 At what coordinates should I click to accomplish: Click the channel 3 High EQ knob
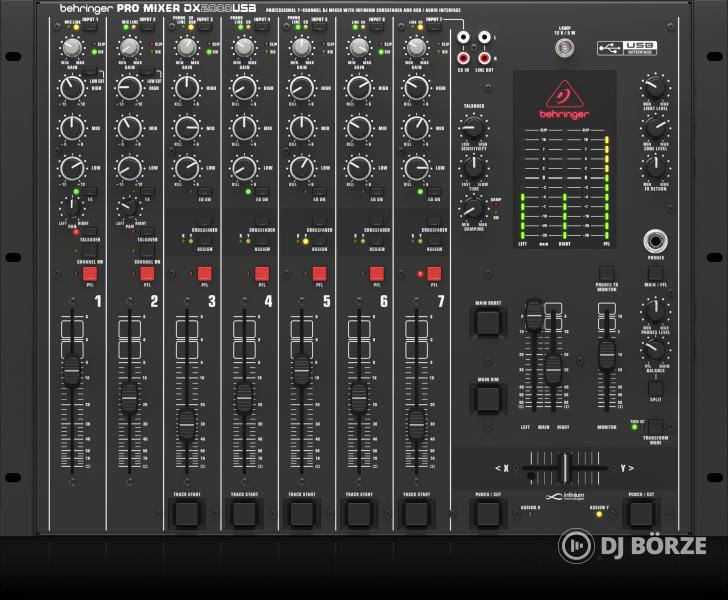click(x=187, y=88)
